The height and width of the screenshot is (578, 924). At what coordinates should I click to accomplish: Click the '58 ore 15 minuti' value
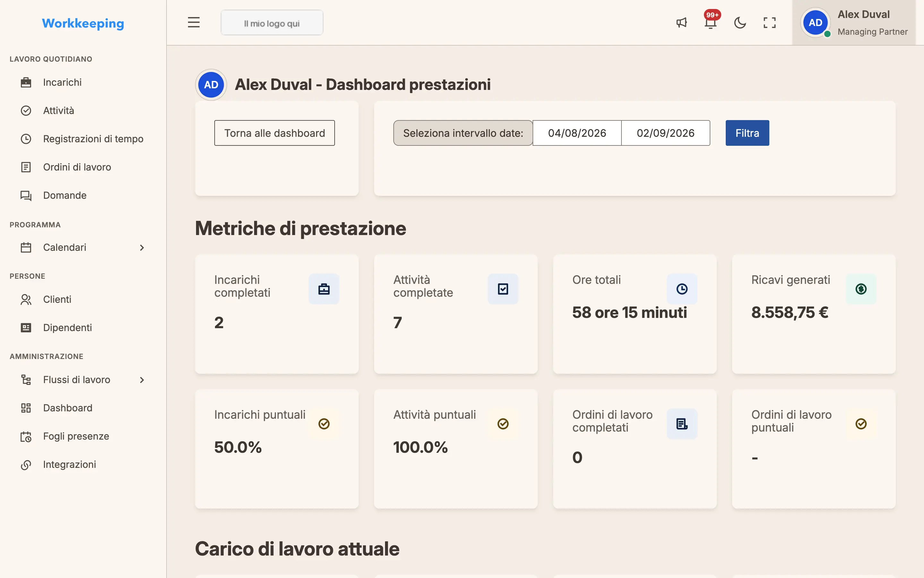[629, 312]
